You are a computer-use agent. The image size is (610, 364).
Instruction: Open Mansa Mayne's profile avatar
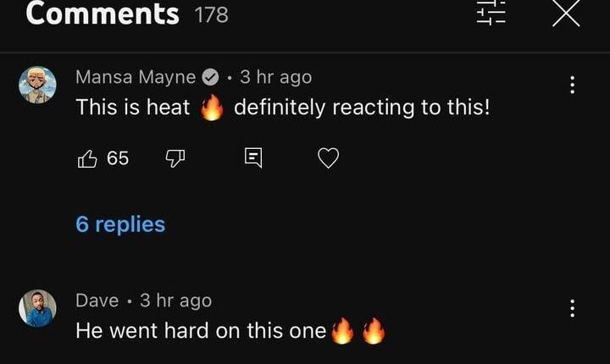[x=37, y=85]
